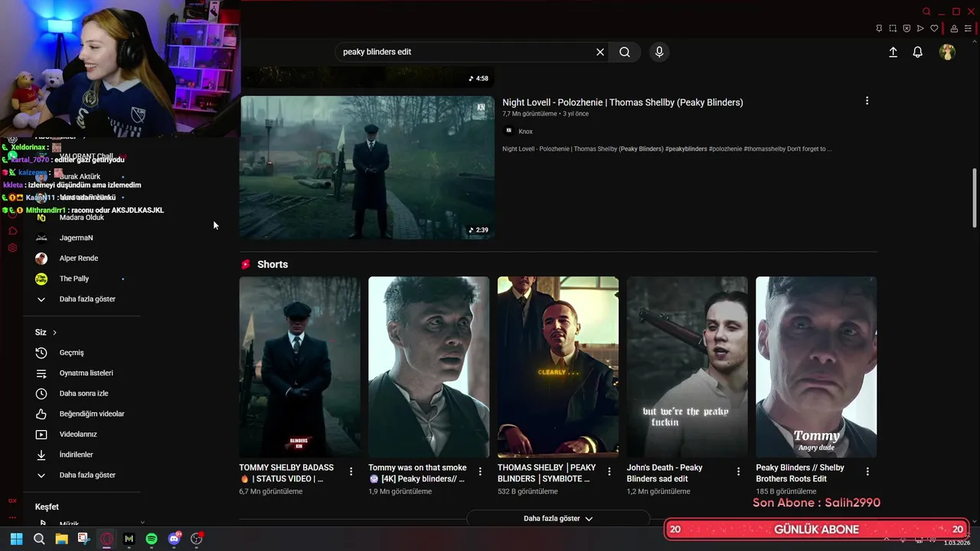Click the YouTube search magnifier button
The height and width of the screenshot is (551, 980).
pos(625,52)
